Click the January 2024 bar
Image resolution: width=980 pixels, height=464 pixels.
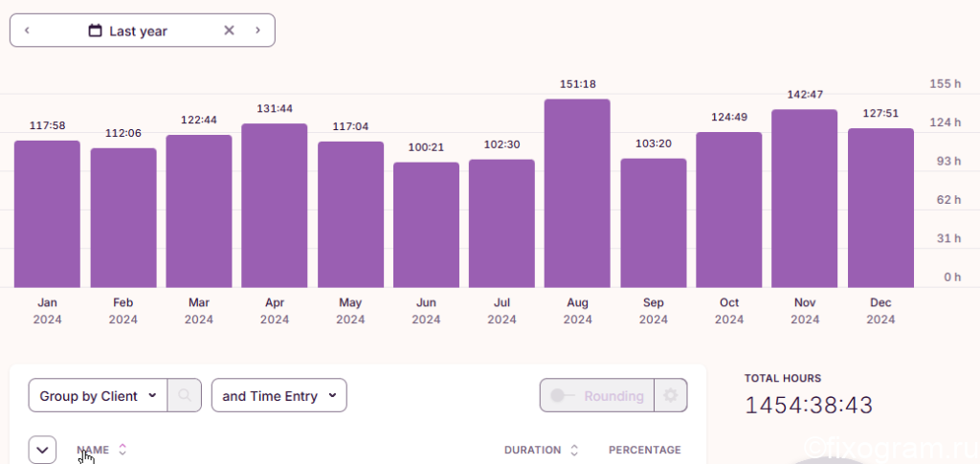pyautogui.click(x=47, y=214)
